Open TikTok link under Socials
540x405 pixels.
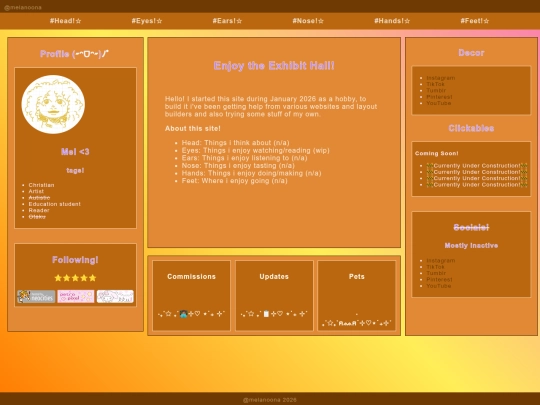(435, 267)
